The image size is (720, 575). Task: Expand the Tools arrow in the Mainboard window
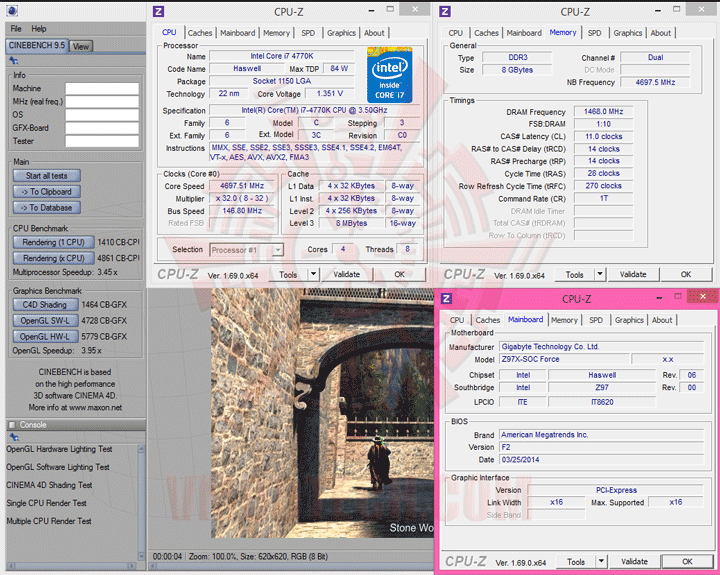click(x=600, y=561)
